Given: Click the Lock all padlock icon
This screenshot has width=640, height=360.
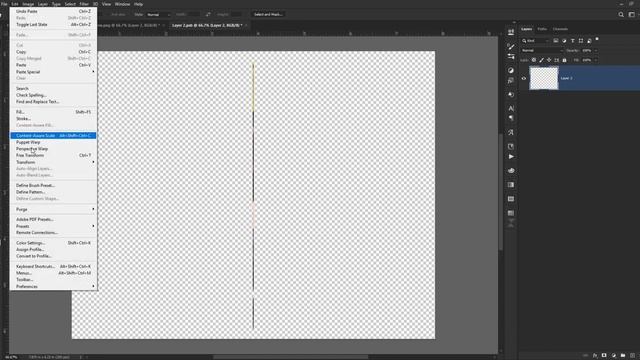Looking at the screenshot, I should point(564,60).
